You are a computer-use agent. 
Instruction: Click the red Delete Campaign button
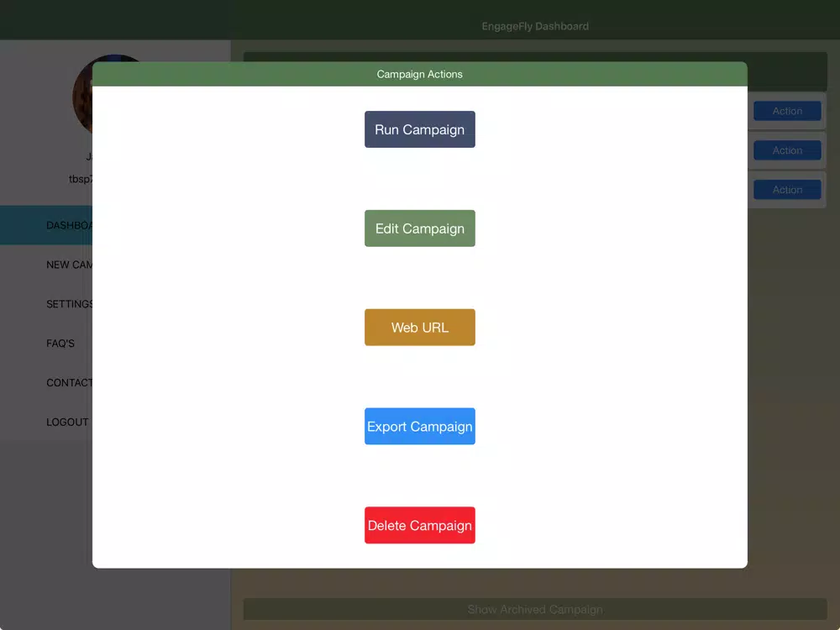pos(419,525)
